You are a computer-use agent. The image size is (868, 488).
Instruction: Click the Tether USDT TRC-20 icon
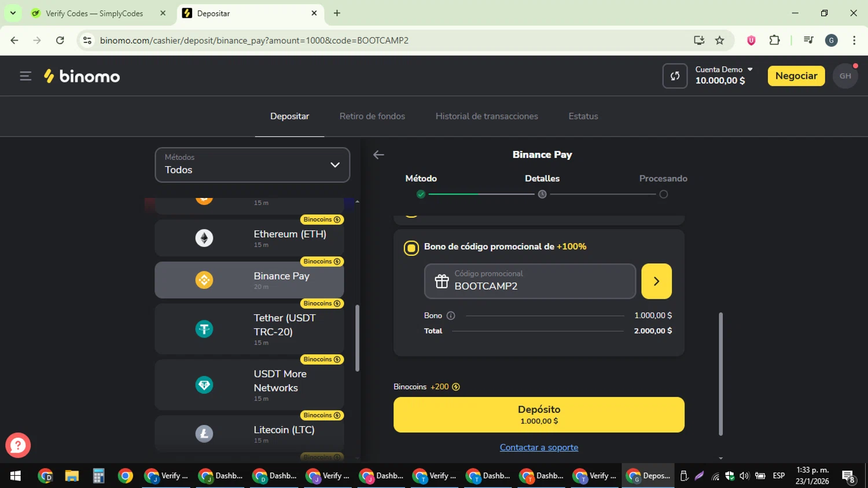(x=204, y=329)
